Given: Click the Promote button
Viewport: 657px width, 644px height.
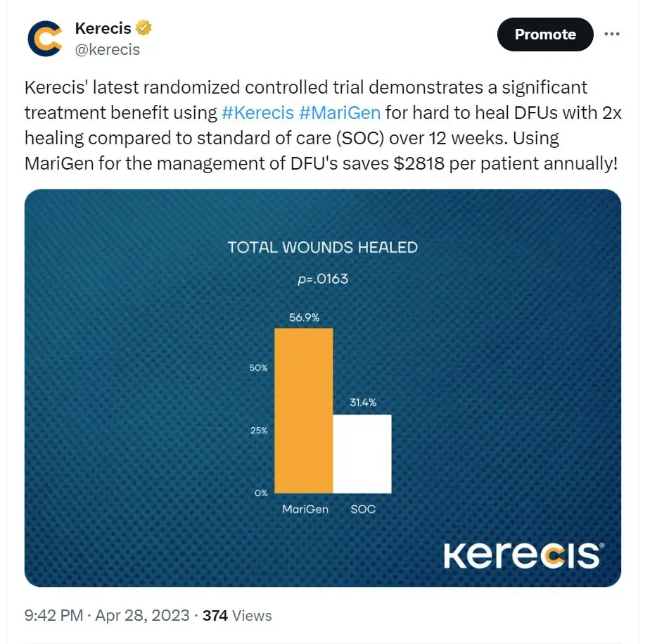Looking at the screenshot, I should [x=545, y=34].
